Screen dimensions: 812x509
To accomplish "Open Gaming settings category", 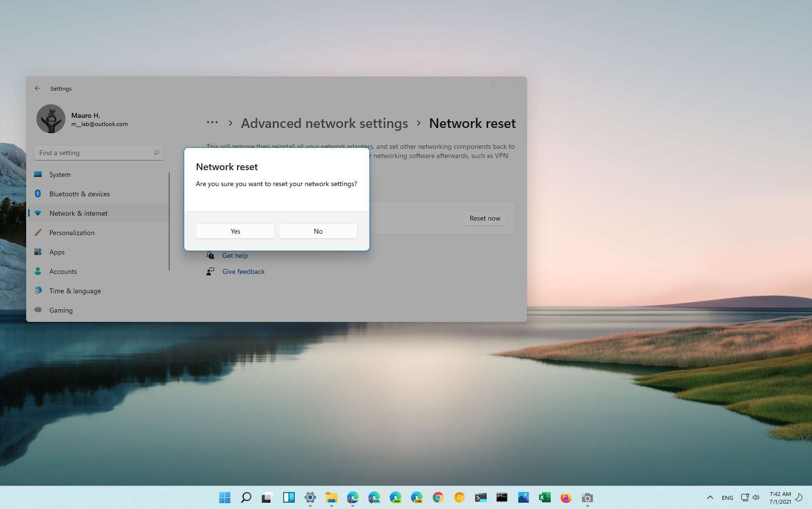I will 99,310.
